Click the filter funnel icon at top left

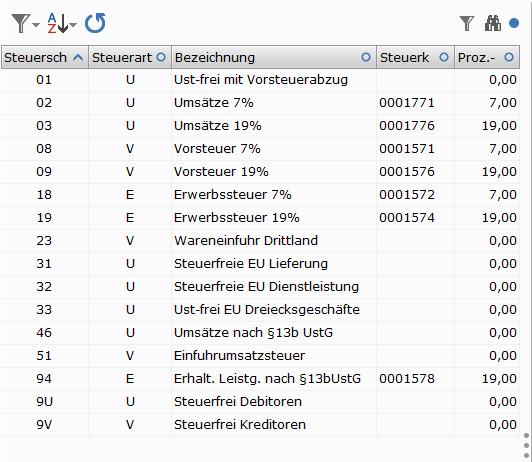point(20,23)
